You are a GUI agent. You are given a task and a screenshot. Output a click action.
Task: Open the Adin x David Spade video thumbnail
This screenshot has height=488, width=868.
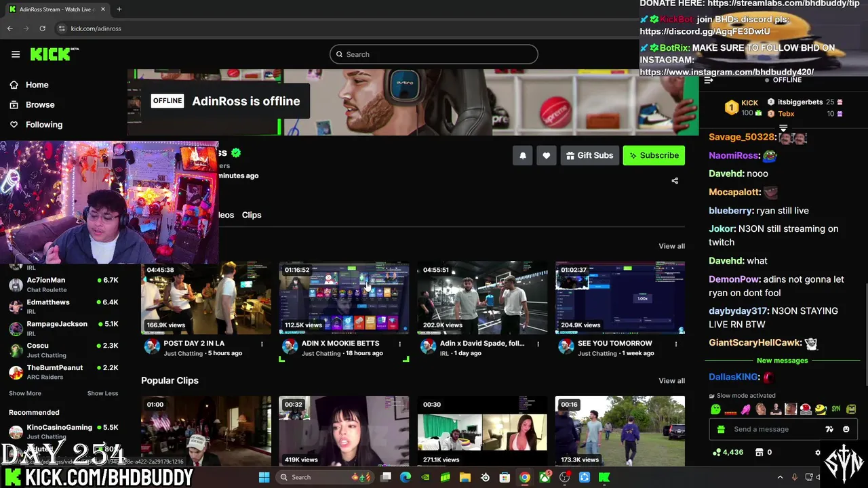[x=482, y=298]
